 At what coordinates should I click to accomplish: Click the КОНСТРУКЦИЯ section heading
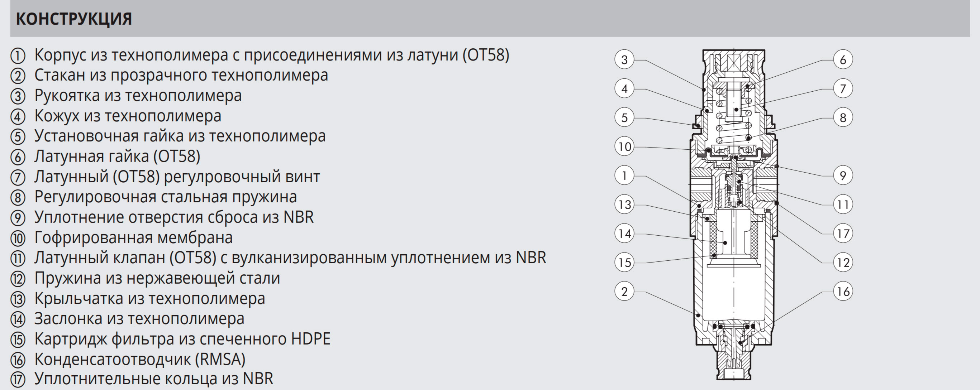tap(74, 19)
